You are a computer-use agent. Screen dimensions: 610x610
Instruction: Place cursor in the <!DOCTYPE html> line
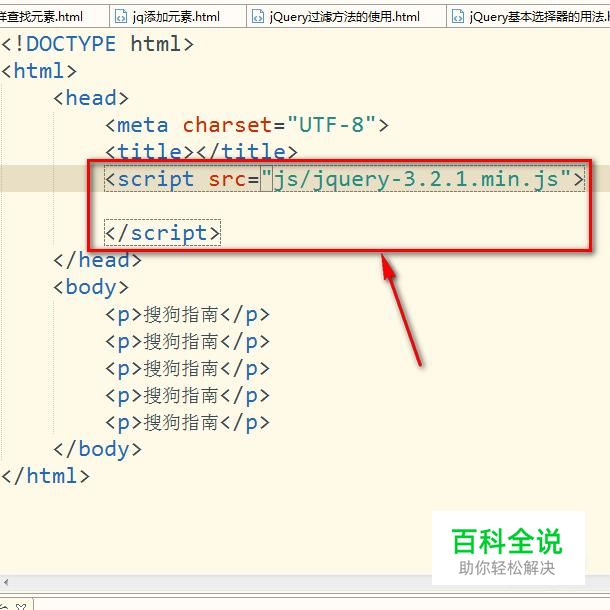(x=97, y=44)
